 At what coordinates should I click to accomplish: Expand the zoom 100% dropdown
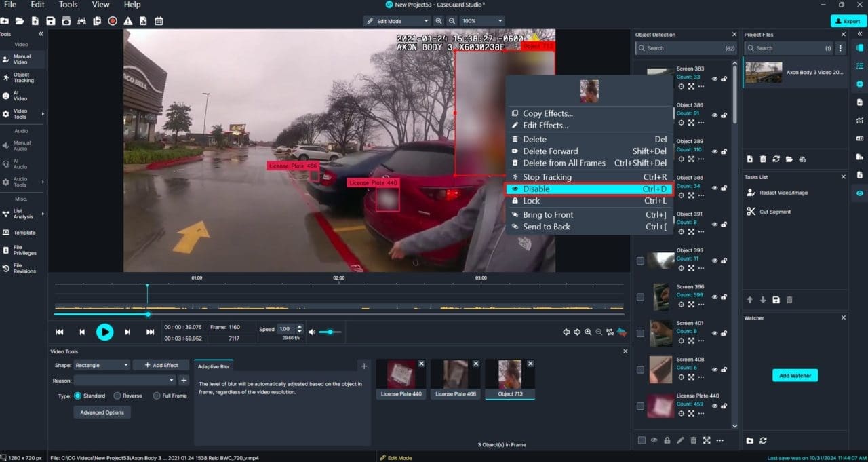click(482, 21)
